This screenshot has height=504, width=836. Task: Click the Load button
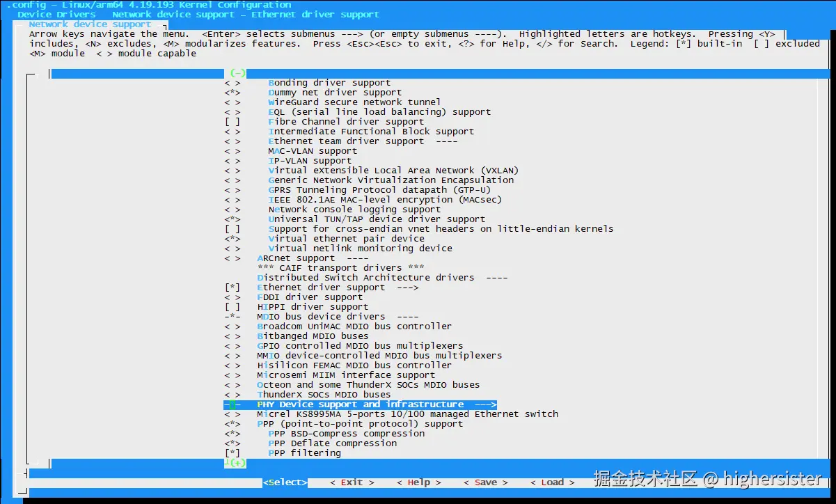[552, 482]
